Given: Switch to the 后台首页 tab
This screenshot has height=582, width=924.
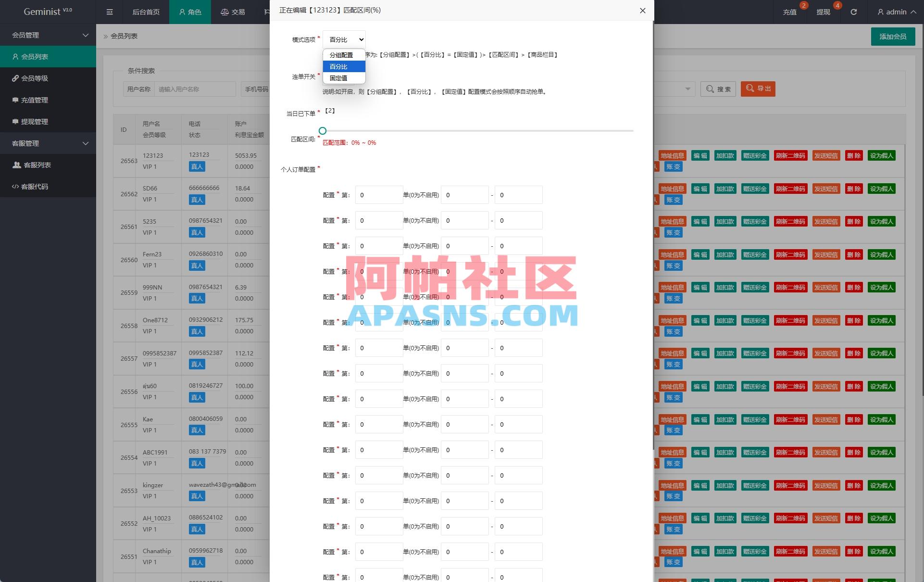Looking at the screenshot, I should (146, 12).
